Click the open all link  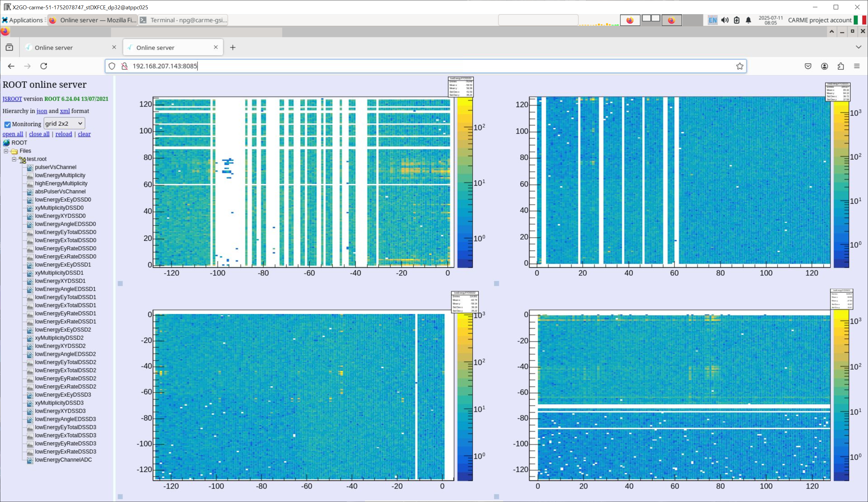pyautogui.click(x=13, y=134)
